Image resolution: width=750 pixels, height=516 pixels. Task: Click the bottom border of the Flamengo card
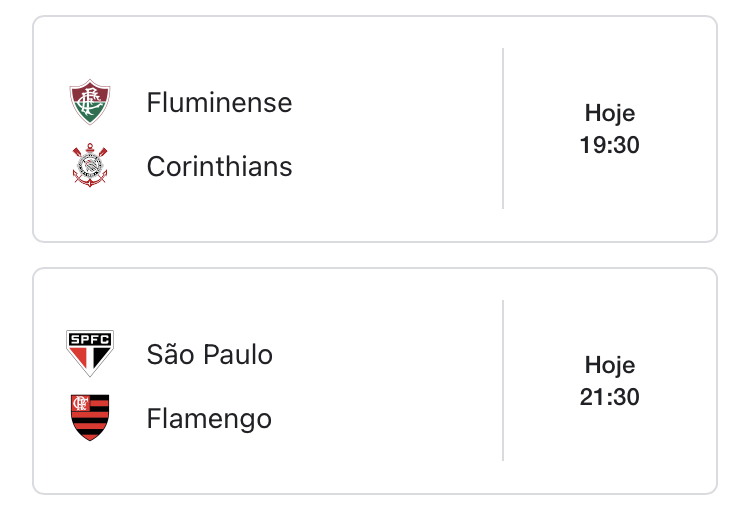point(375,493)
